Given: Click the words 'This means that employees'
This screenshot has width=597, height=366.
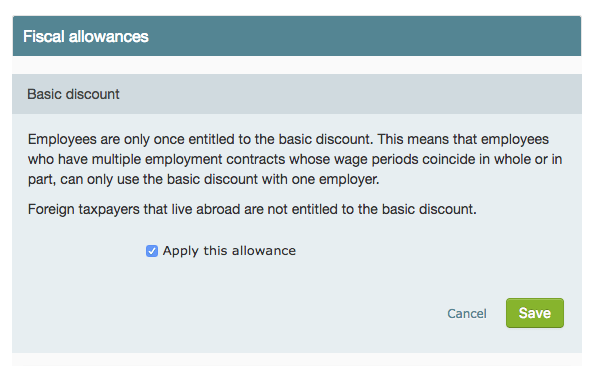Looking at the screenshot, I should [463, 139].
